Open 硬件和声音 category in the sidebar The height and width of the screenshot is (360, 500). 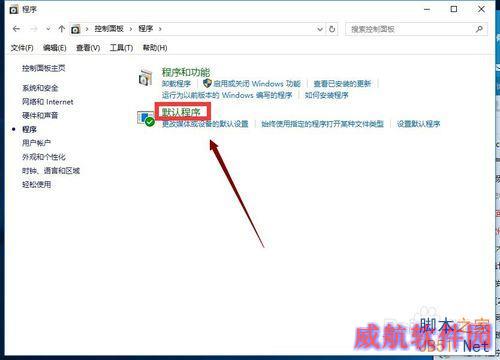[40, 116]
